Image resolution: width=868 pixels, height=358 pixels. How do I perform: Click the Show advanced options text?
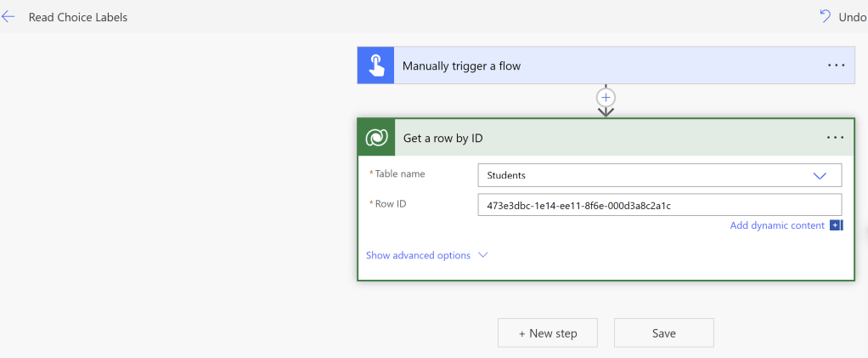[418, 255]
